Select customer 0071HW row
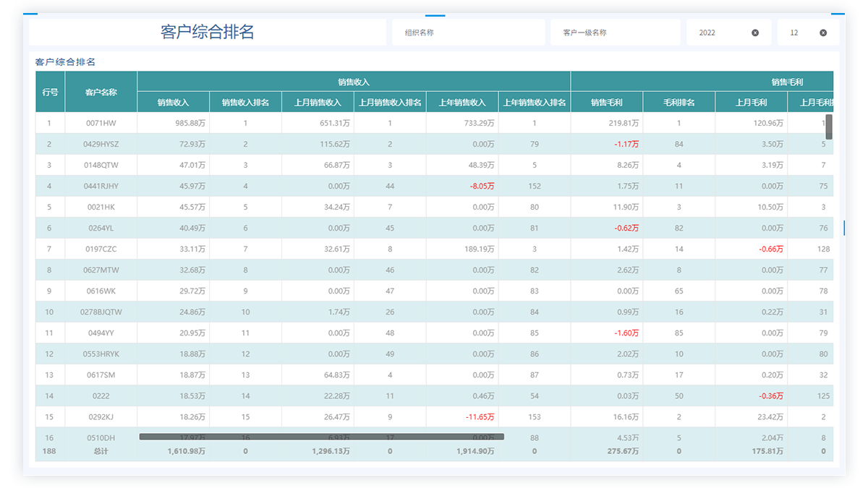The width and height of the screenshot is (868, 488). [101, 124]
